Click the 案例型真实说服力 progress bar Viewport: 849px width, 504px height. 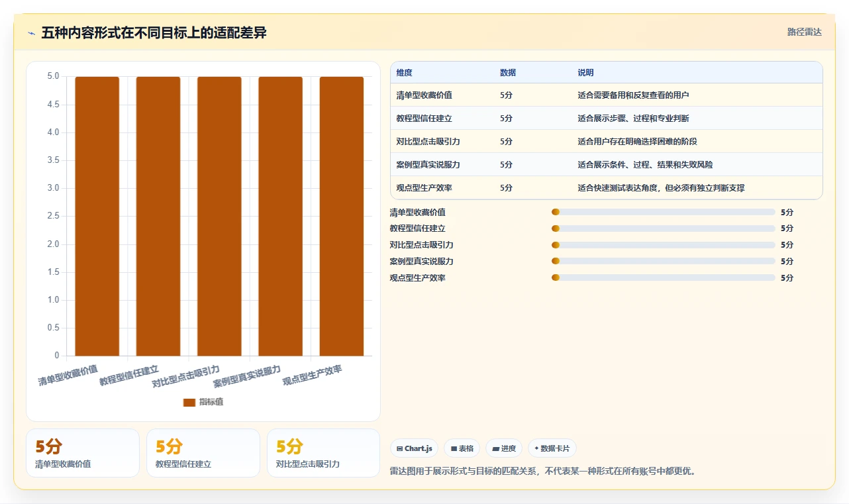pos(663,261)
